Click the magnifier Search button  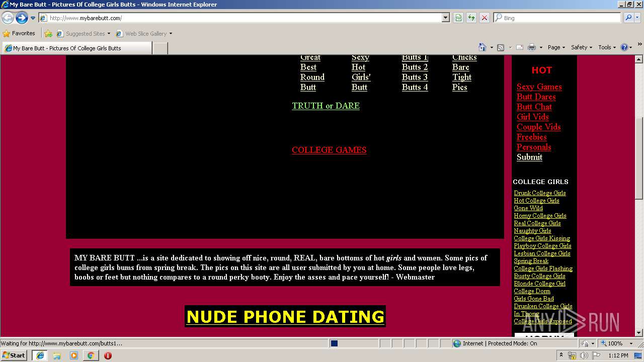coord(628,18)
